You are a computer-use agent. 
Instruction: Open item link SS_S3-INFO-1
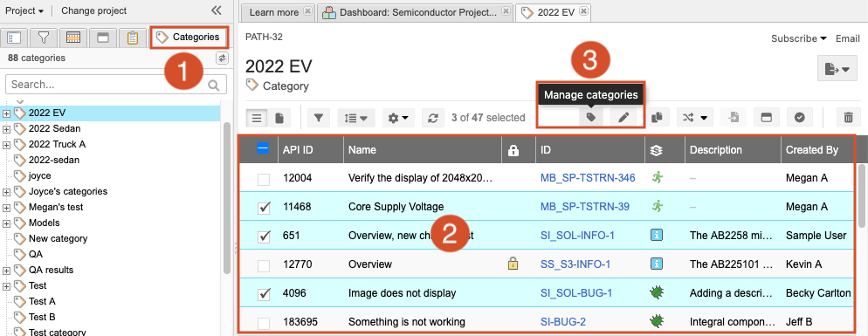[x=575, y=264]
